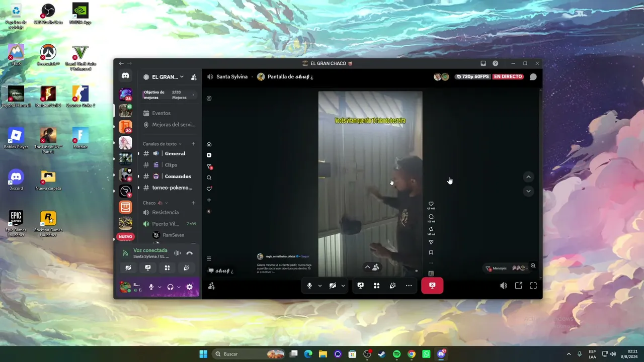Image resolution: width=644 pixels, height=362 pixels.
Task: Invite friends to the call via add-user icon
Action: click(211, 286)
